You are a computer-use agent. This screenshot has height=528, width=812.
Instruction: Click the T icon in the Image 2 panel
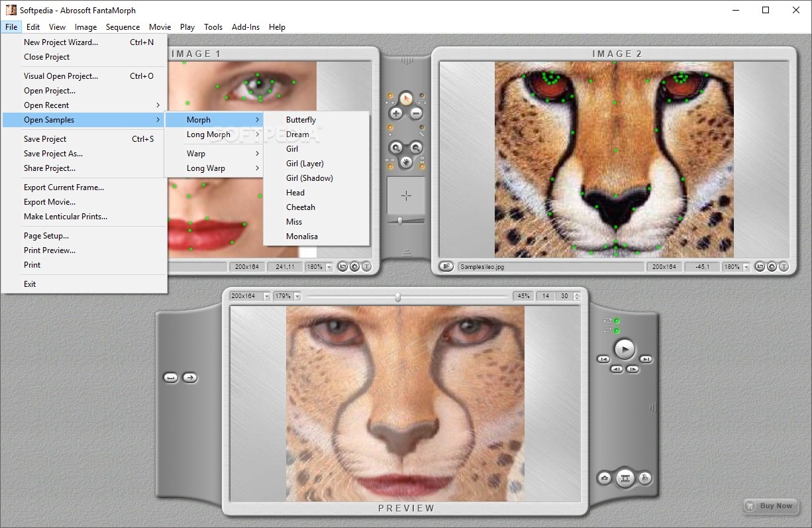(x=784, y=266)
